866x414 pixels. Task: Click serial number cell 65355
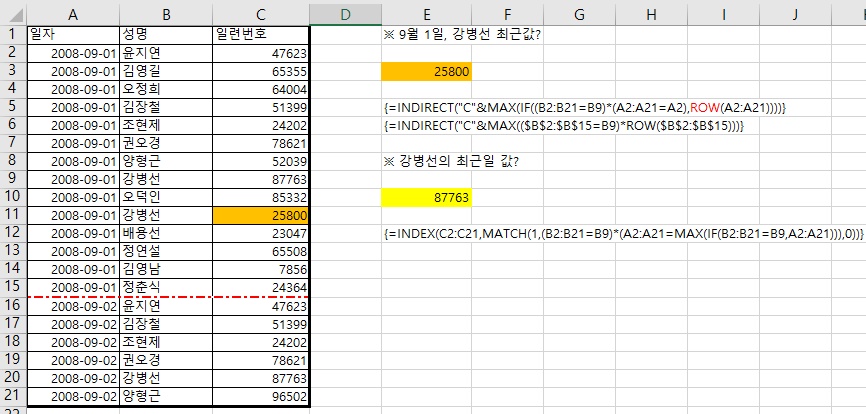point(261,71)
